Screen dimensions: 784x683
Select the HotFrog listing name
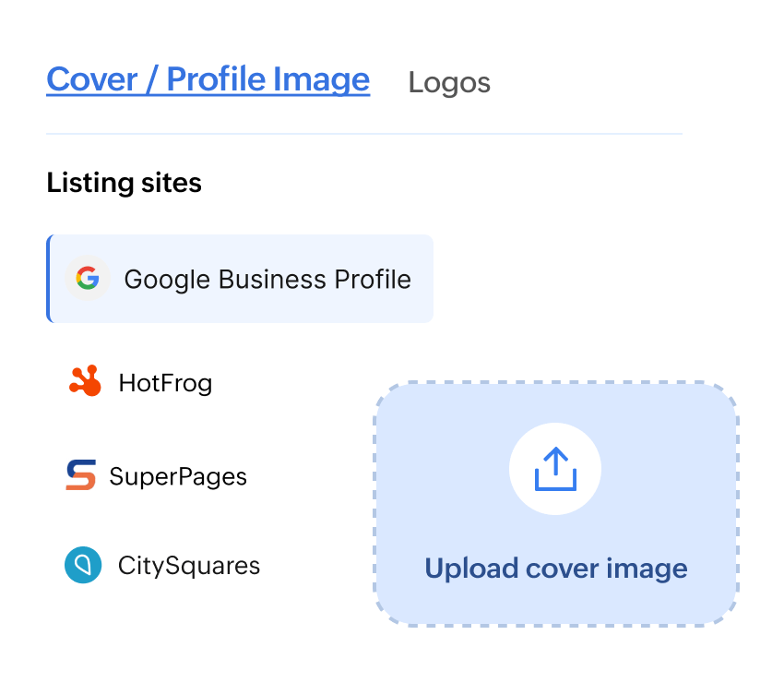165,382
